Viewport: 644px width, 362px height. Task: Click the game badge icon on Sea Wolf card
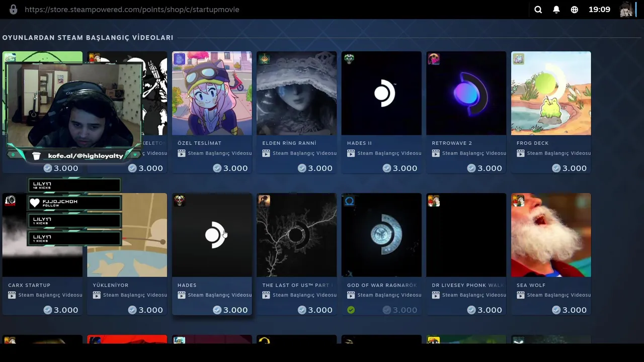coord(518,201)
